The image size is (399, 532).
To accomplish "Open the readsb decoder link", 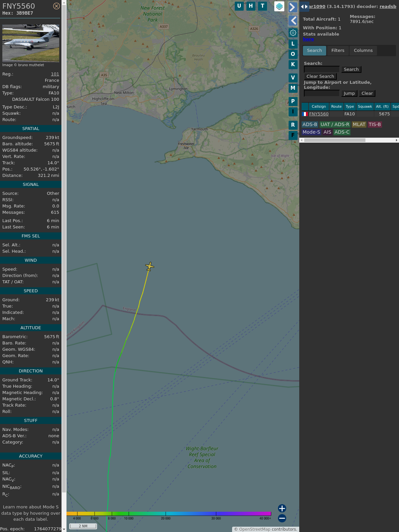I will tap(388, 6).
